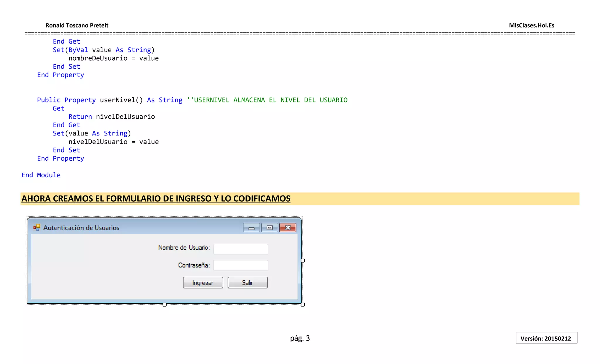Select the Nombre de Usuario label

[x=184, y=248]
